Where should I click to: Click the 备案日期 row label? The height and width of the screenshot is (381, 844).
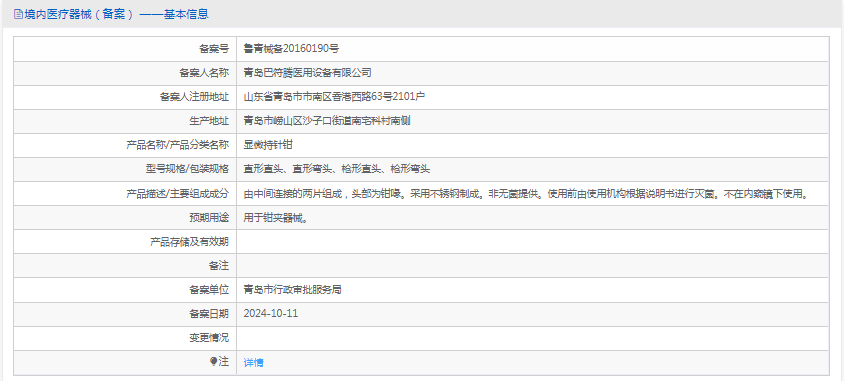coord(209,314)
